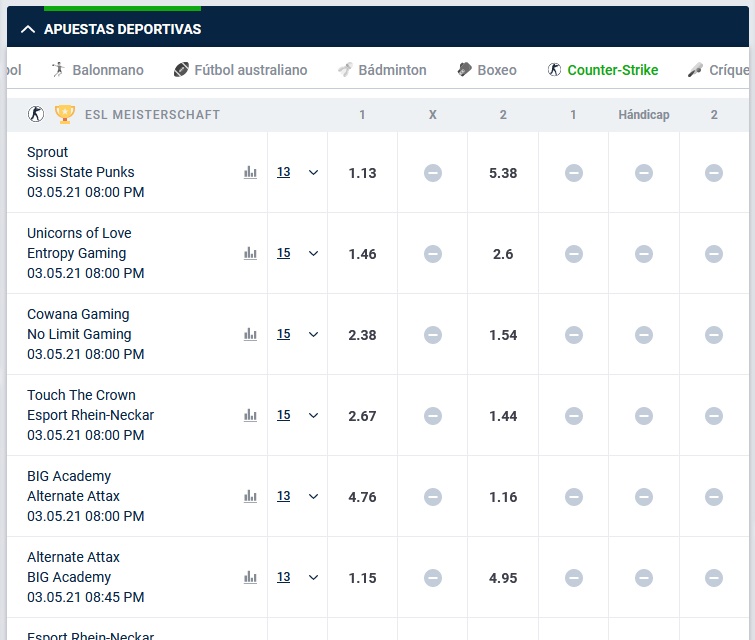
Task: Click the Unicorns of Love team name
Action: [79, 233]
